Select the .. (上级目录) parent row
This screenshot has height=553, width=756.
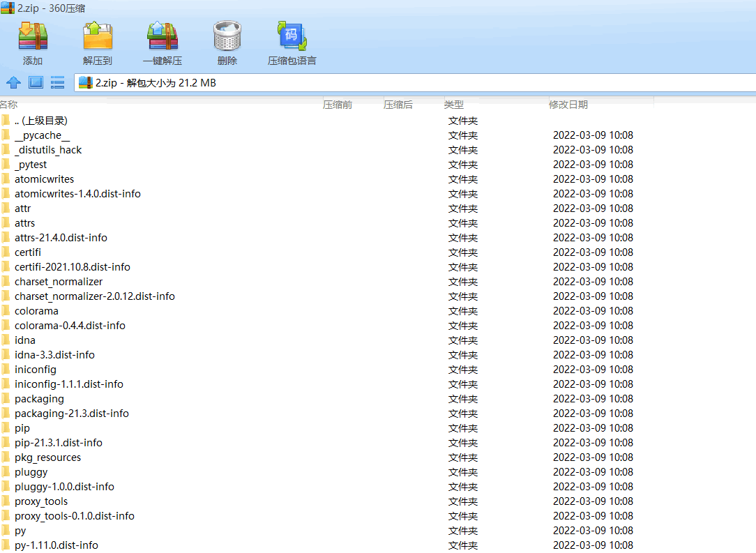[41, 121]
